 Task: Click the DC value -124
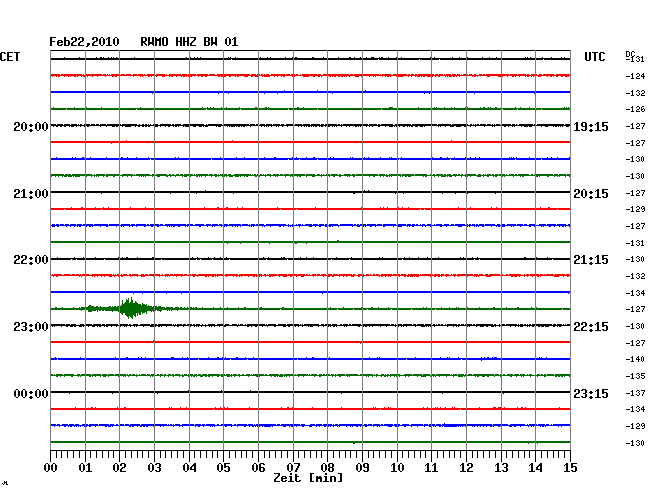(635, 76)
